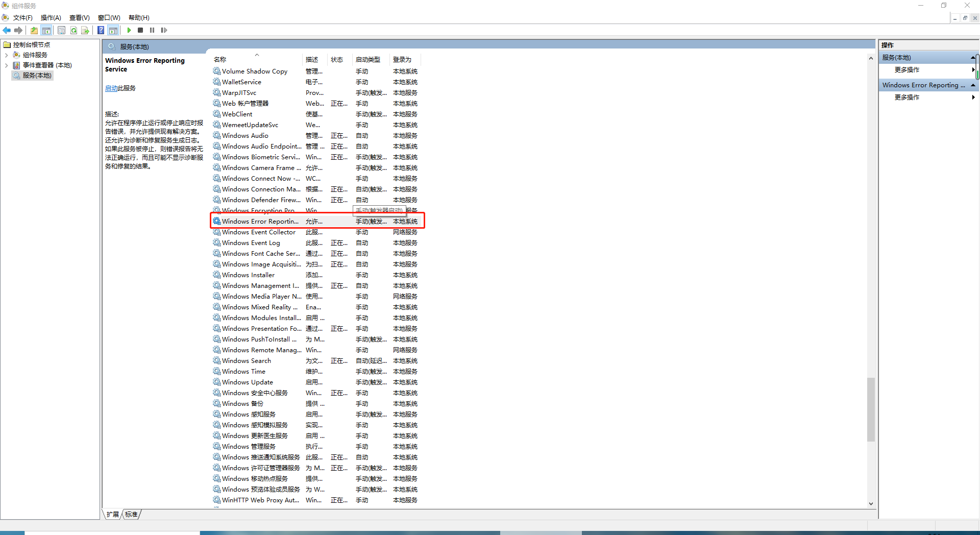980x535 pixels.
Task: Click the gear icon for Windows Installer
Action: [217, 275]
